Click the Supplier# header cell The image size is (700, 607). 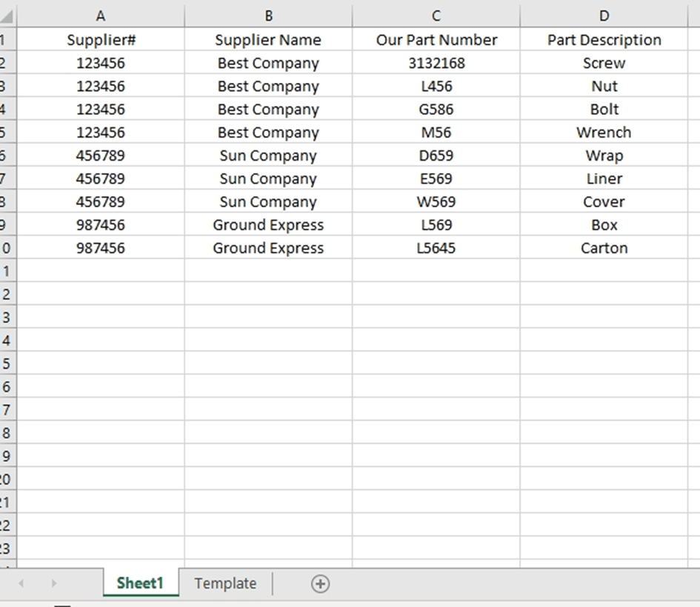[x=100, y=40]
